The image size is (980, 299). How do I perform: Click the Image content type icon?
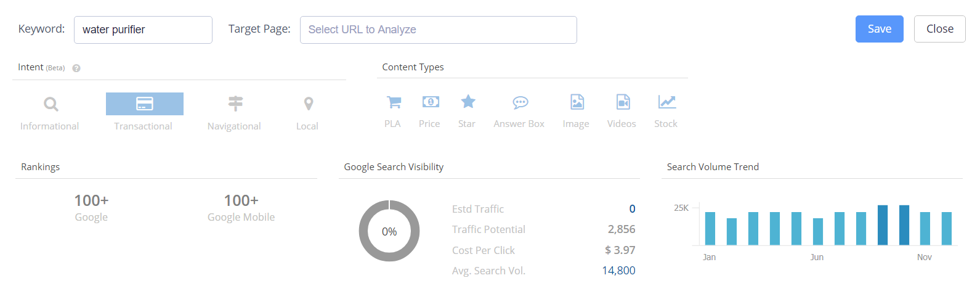pos(577,102)
